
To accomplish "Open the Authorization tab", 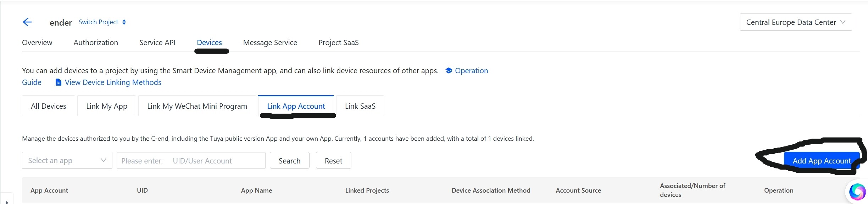I will pos(96,43).
